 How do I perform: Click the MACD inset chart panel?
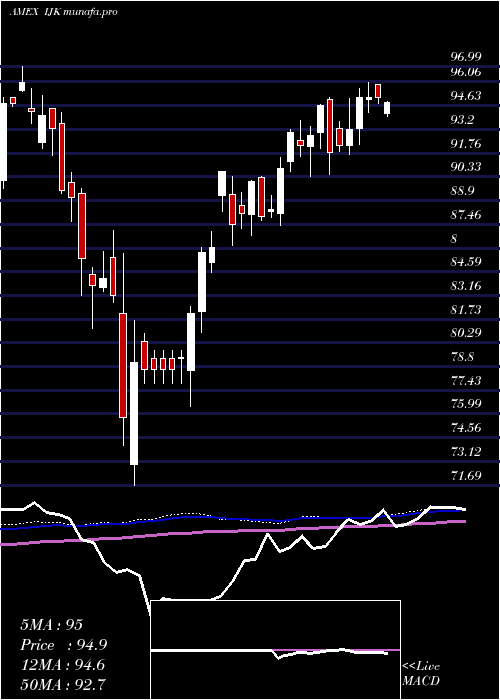pyautogui.click(x=276, y=650)
